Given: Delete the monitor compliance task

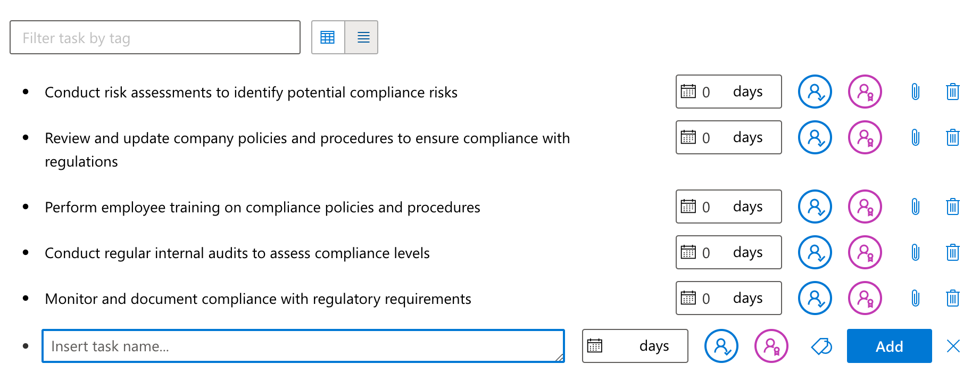Looking at the screenshot, I should click(953, 298).
